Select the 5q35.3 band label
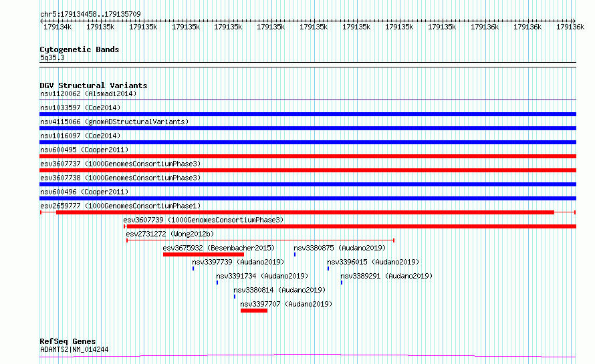Viewport: 595px width, 364px height. coord(52,57)
